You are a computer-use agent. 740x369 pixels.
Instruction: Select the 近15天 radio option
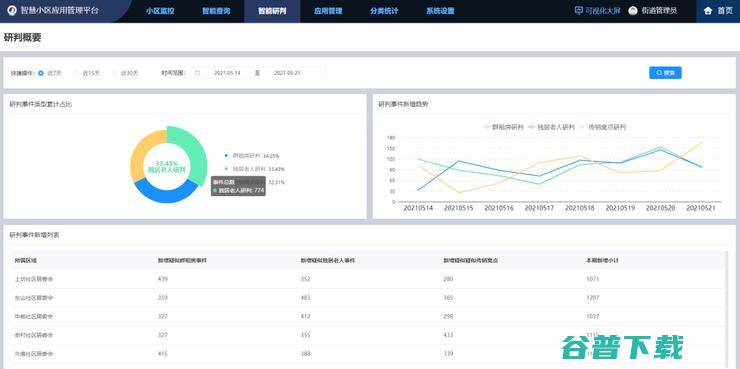click(87, 73)
